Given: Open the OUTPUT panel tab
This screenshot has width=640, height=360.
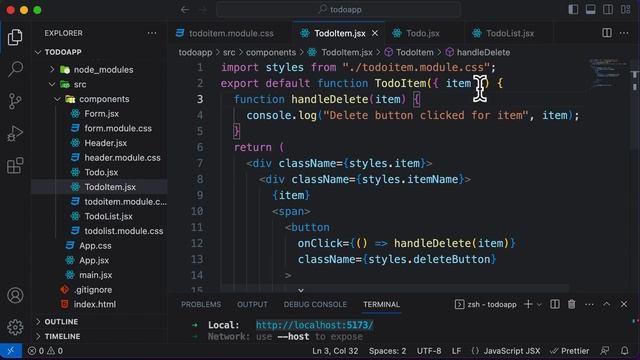Looking at the screenshot, I should pos(252,304).
